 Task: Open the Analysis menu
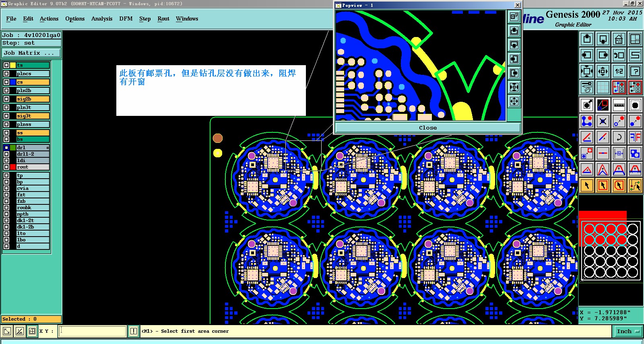[102, 19]
